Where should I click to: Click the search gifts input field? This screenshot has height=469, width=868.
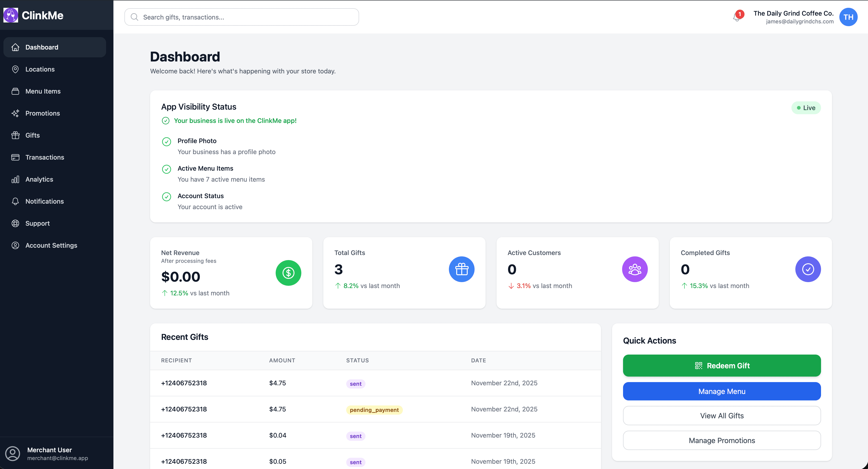[x=241, y=17]
